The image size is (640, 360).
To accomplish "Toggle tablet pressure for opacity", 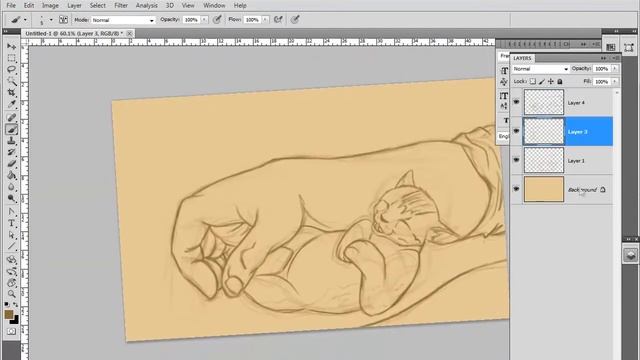I will pyautogui.click(x=217, y=20).
